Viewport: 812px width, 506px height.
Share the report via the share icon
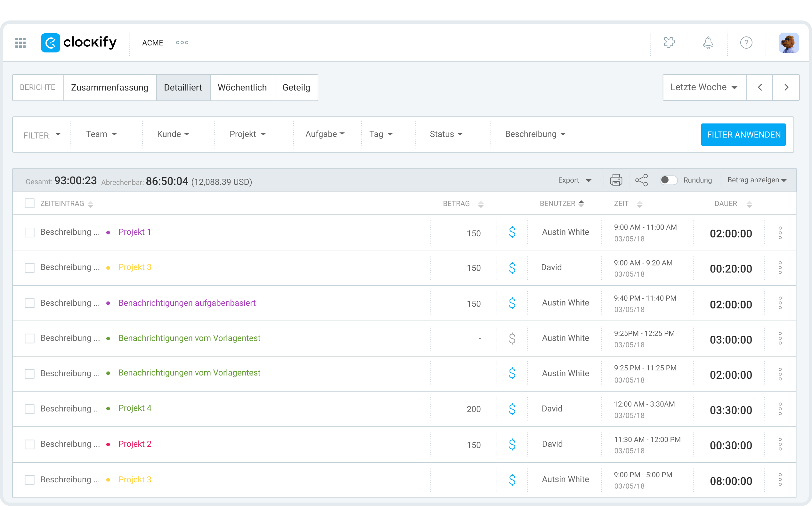point(641,180)
